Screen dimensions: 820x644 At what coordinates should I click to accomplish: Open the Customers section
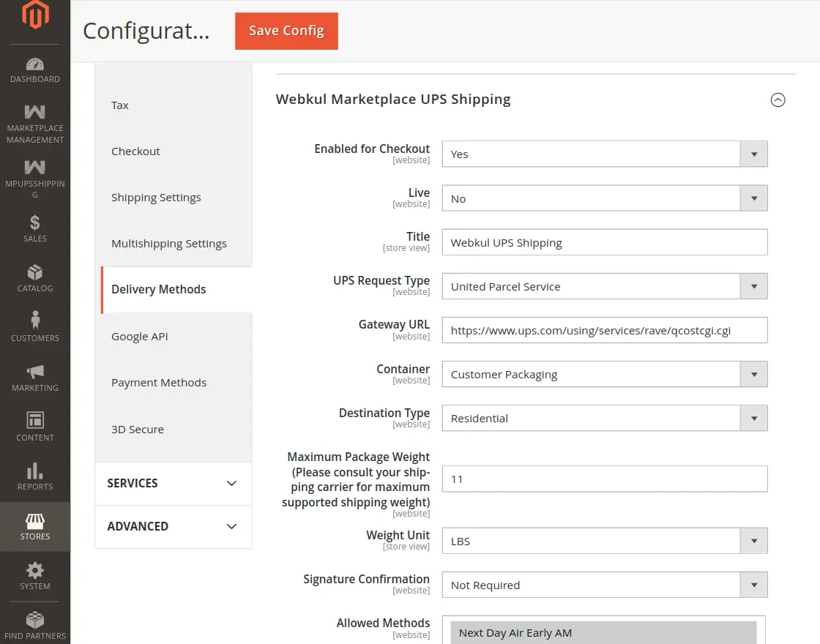[x=34, y=326]
